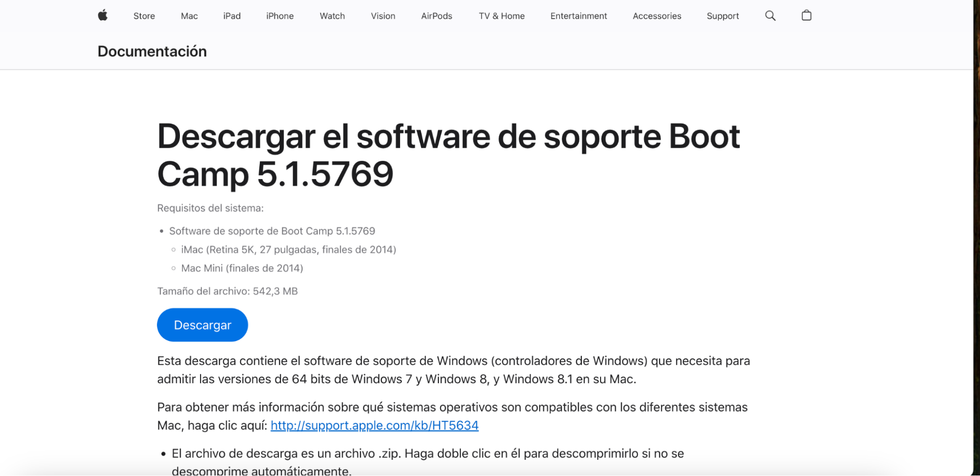Select the iMac Retina 5K list entry
Viewport: 980px width, 476px height.
288,249
